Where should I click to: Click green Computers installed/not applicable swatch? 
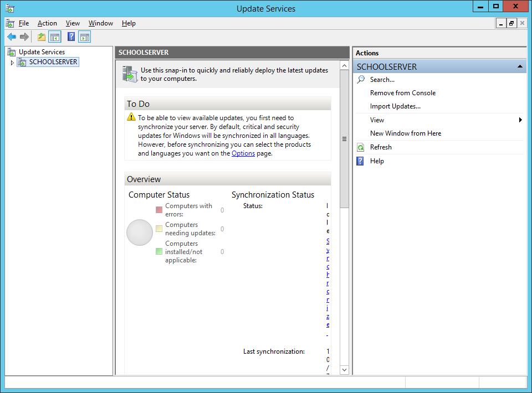click(159, 251)
